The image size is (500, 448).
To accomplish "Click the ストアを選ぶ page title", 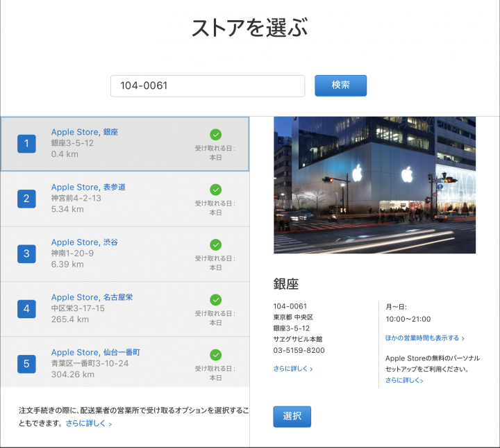I will 250,28.
